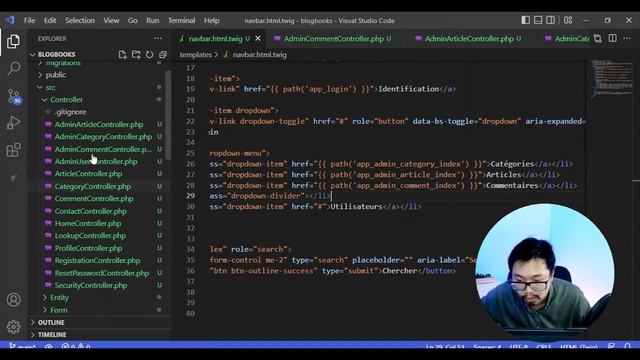Switch to AdminArticleController.php tab
The image size is (640, 360).
click(x=469, y=39)
